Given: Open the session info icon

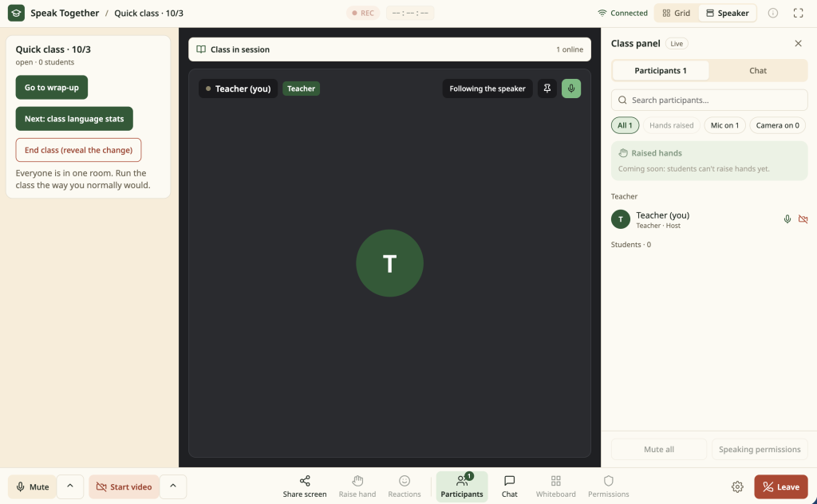Looking at the screenshot, I should coord(772,13).
